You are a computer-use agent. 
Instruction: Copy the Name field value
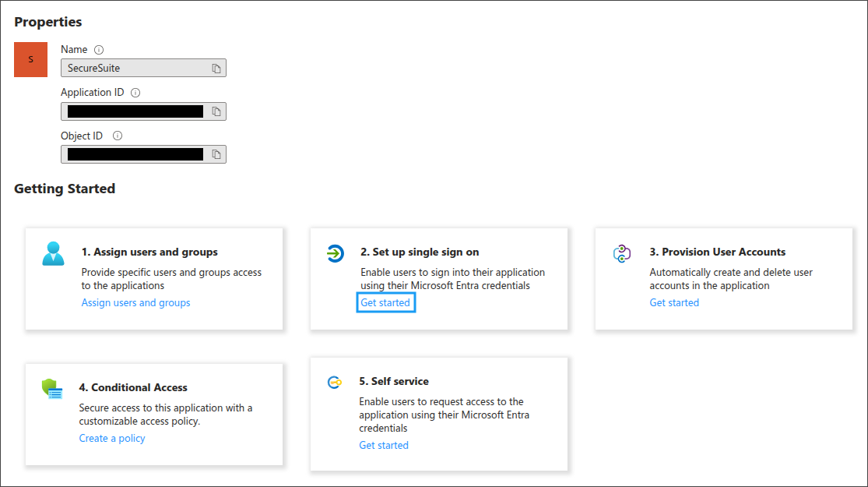[216, 68]
